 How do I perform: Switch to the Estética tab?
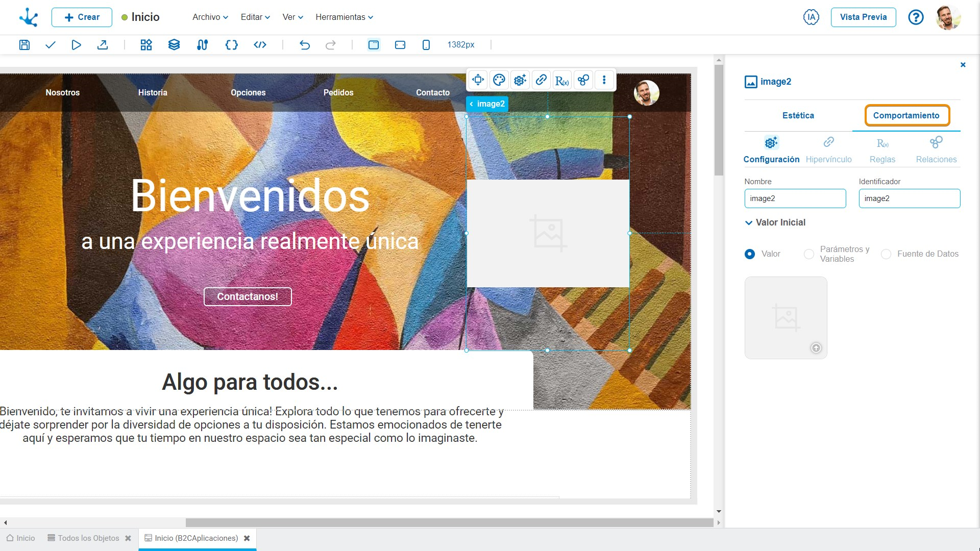click(798, 116)
